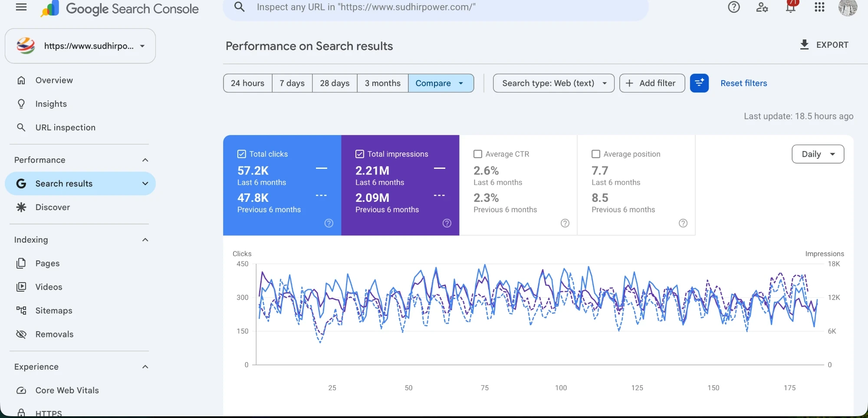Click the 2.21M impressions value
The height and width of the screenshot is (418, 868).
[x=372, y=171]
